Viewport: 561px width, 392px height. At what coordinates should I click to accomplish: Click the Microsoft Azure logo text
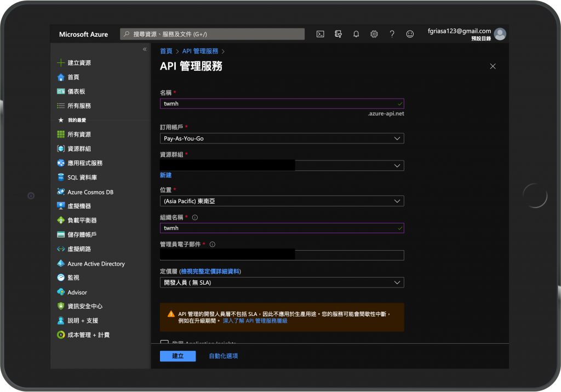click(83, 34)
